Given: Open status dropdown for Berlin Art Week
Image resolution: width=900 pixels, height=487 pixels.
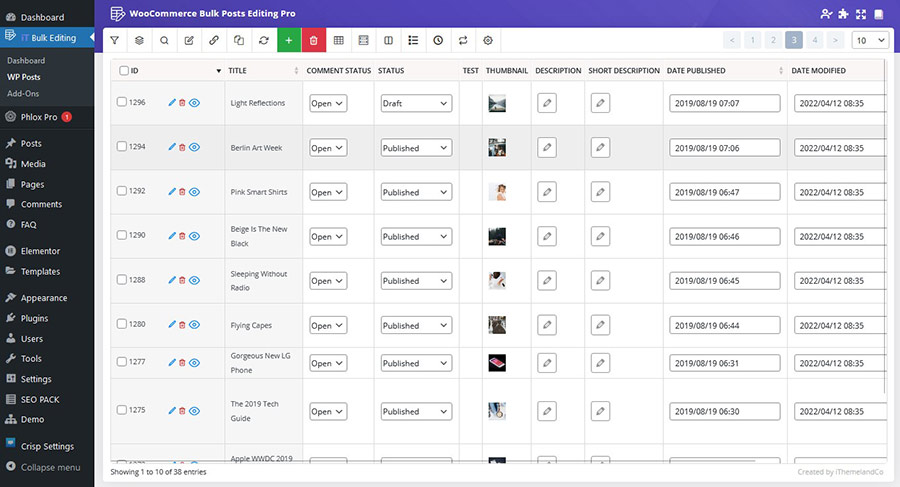Looking at the screenshot, I should 416,148.
